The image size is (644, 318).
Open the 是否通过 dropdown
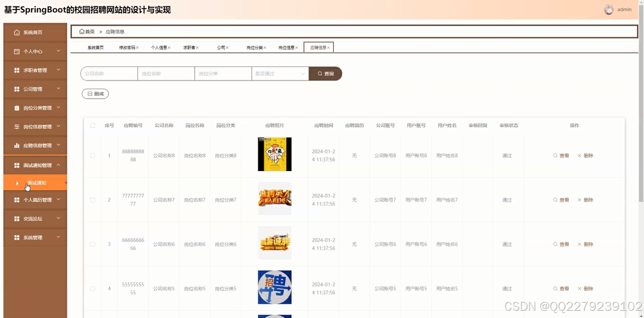click(279, 73)
